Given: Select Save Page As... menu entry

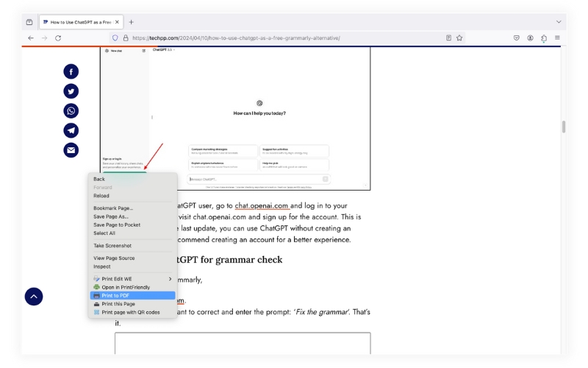Looking at the screenshot, I should coord(132,216).
